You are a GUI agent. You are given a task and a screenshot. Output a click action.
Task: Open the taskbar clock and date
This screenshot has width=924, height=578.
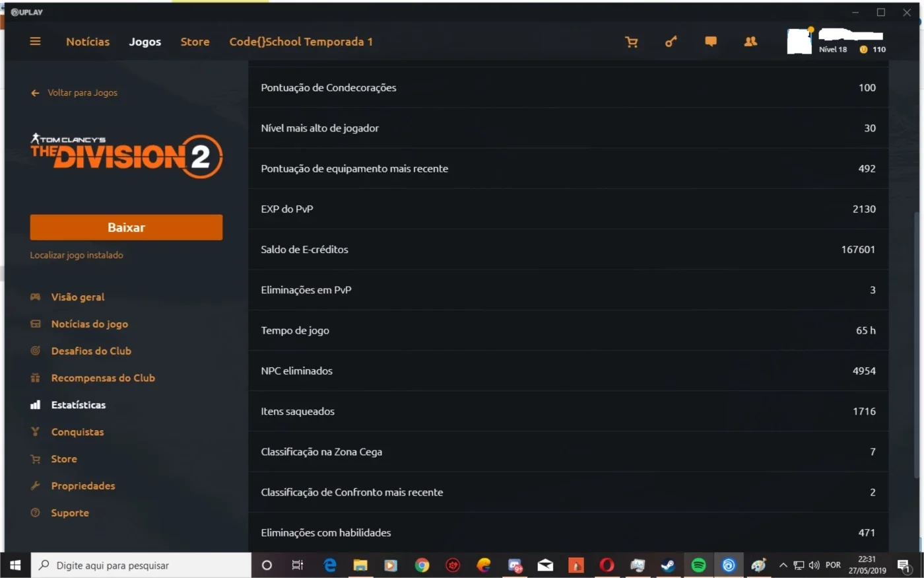click(867, 565)
